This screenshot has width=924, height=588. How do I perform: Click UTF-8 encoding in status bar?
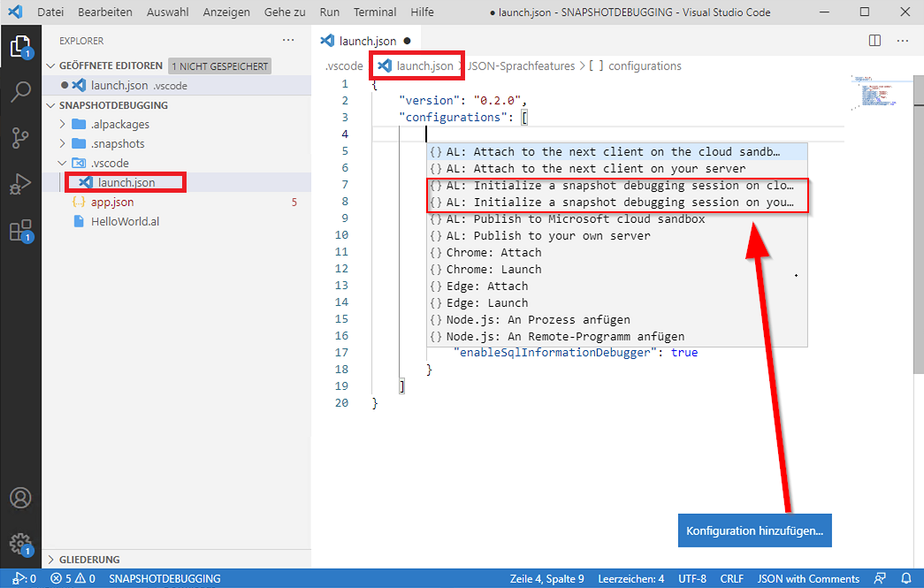pyautogui.click(x=691, y=578)
